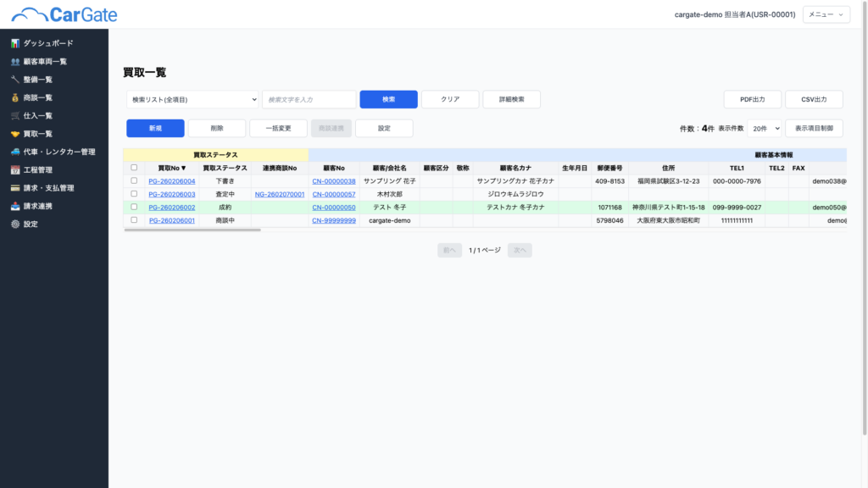This screenshot has width=868, height=488.
Task: Open customer vehicle list people icon
Action: pyautogui.click(x=15, y=61)
